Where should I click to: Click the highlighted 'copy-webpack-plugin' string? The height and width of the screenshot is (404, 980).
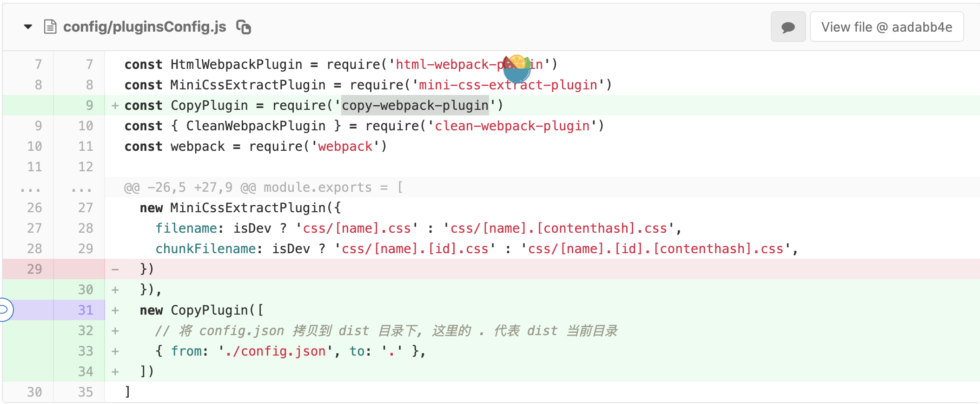(x=415, y=106)
